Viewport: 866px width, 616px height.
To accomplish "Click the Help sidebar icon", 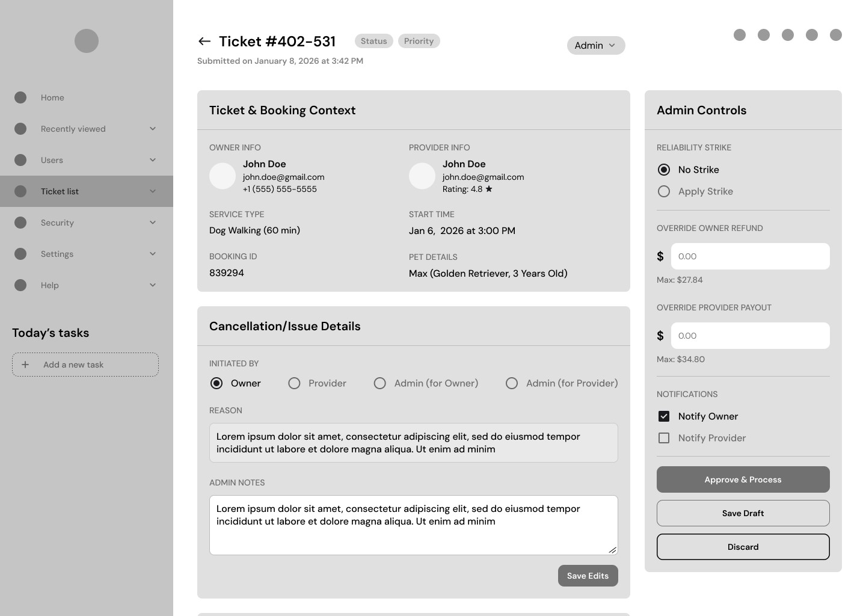I will [x=20, y=285].
